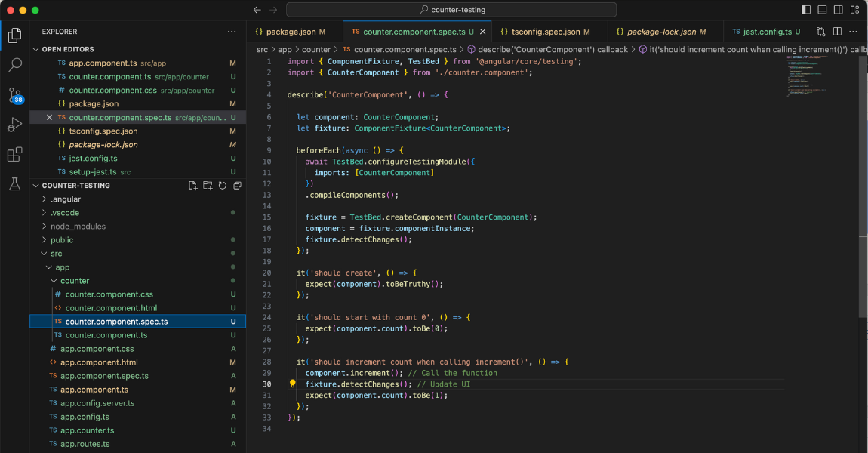Open the Testing flask icon
The height and width of the screenshot is (453, 868).
pos(14,184)
